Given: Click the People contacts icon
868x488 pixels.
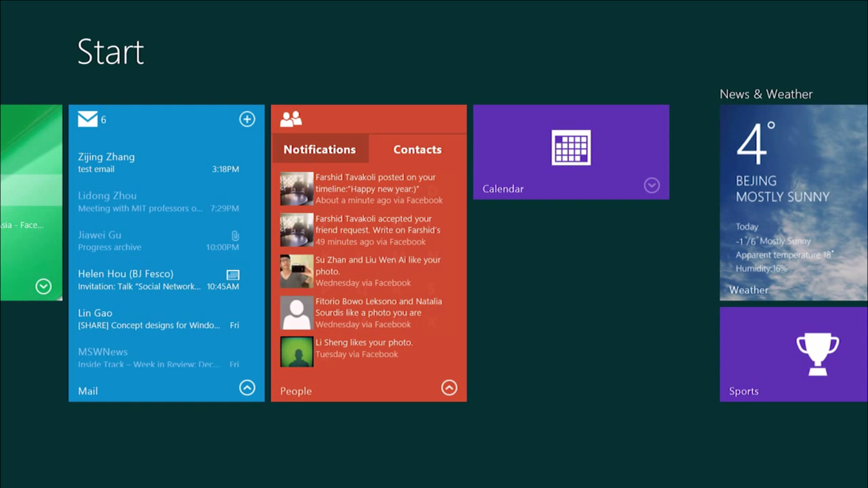Looking at the screenshot, I should [291, 119].
